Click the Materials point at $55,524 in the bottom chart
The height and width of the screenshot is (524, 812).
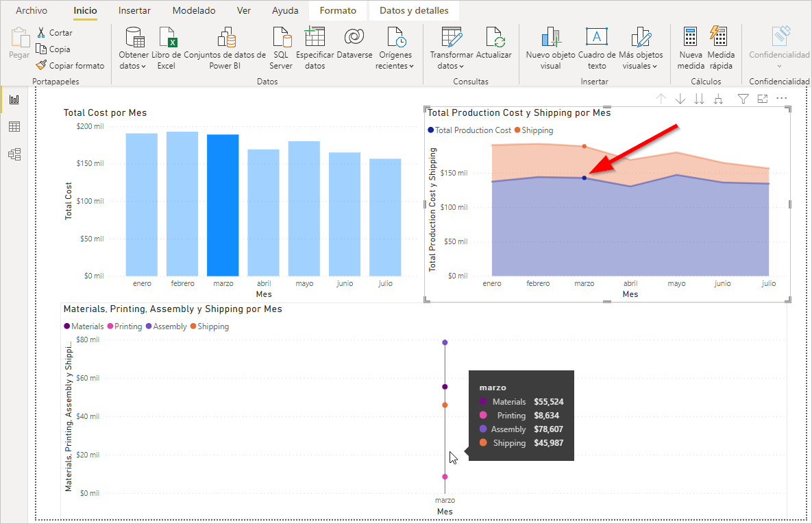click(445, 387)
